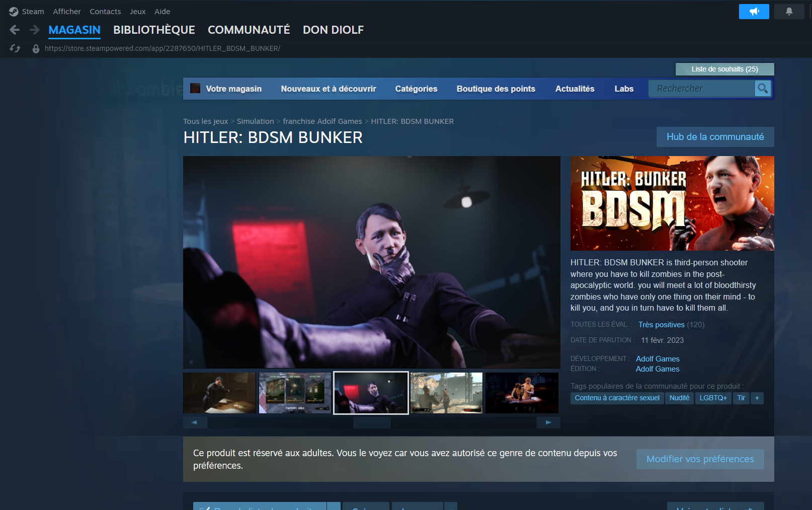Switch to the COMMUNAUTÉ tab
Screen dimensions: 812x510
tap(249, 30)
